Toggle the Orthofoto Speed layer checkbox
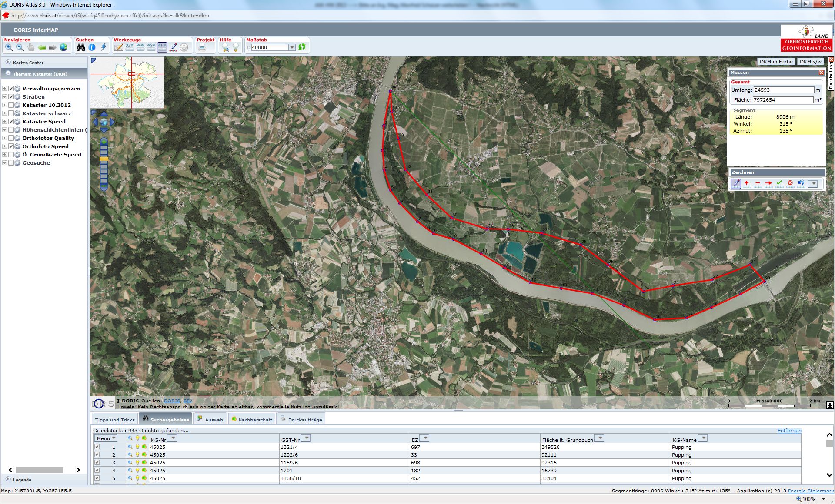835x504 pixels. click(x=11, y=146)
